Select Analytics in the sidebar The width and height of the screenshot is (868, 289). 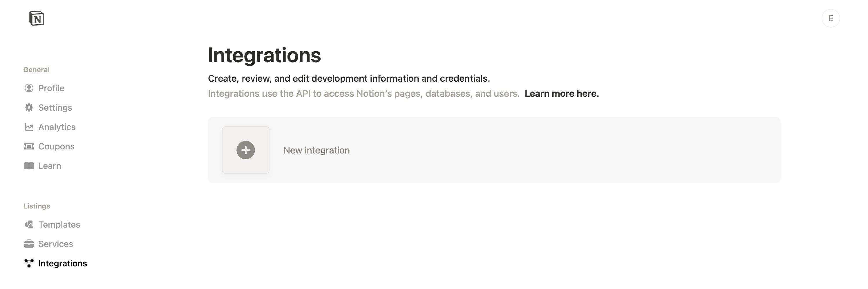click(x=57, y=127)
